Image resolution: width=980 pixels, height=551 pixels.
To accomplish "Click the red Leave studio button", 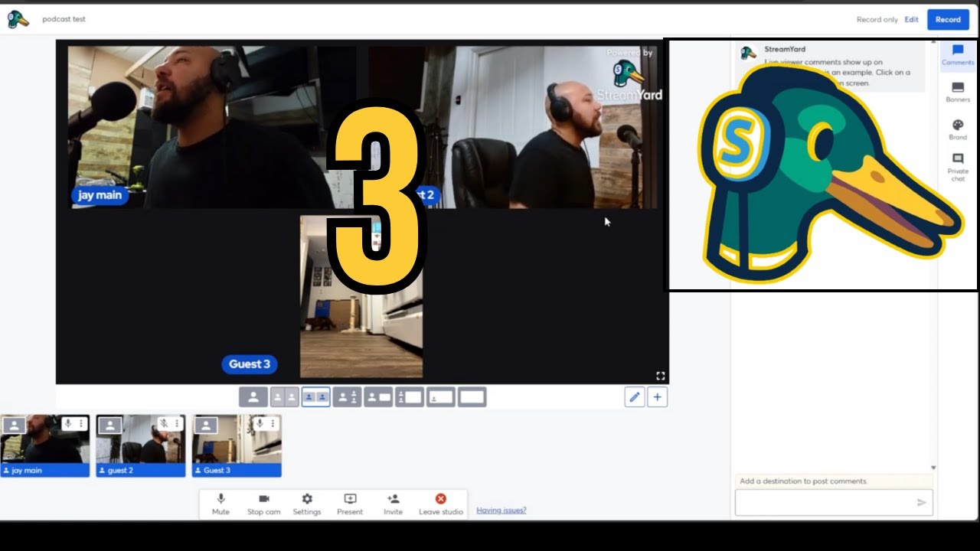I will (x=440, y=504).
